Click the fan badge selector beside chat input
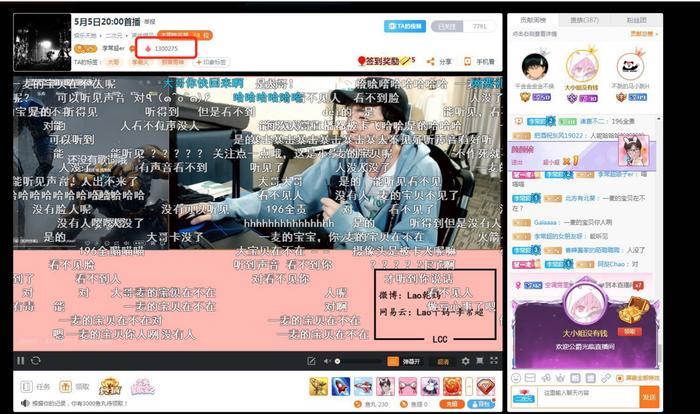The height and width of the screenshot is (414, 700). click(524, 396)
